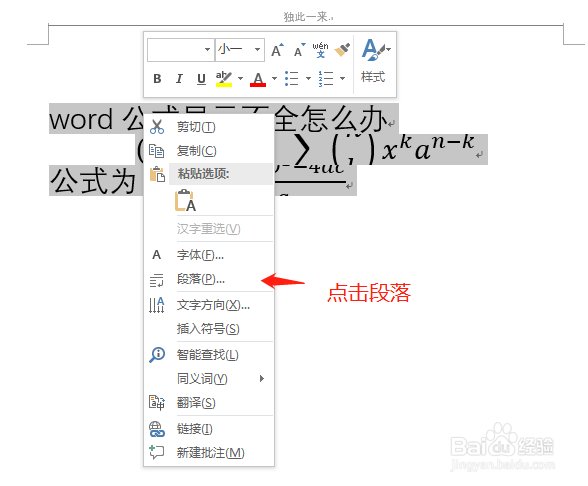This screenshot has width=588, height=486.
Task: Choose 插入符号(S) menu item
Action: 209,329
